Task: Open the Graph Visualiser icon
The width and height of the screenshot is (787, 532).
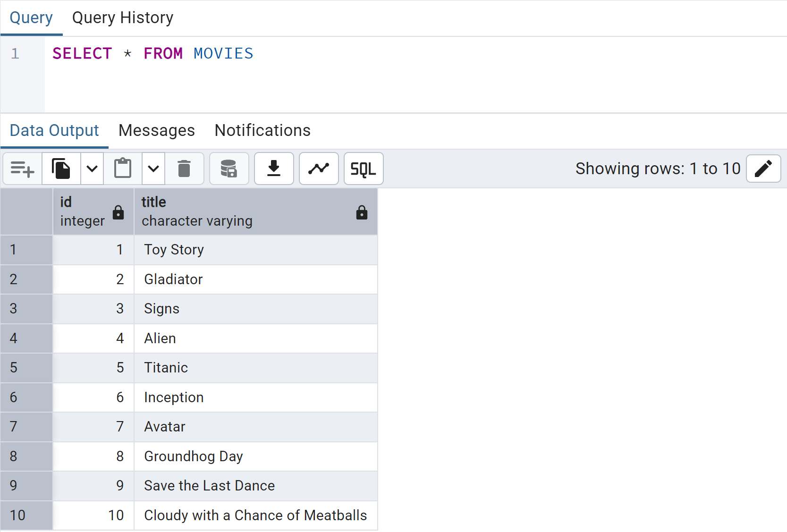Action: pyautogui.click(x=319, y=169)
